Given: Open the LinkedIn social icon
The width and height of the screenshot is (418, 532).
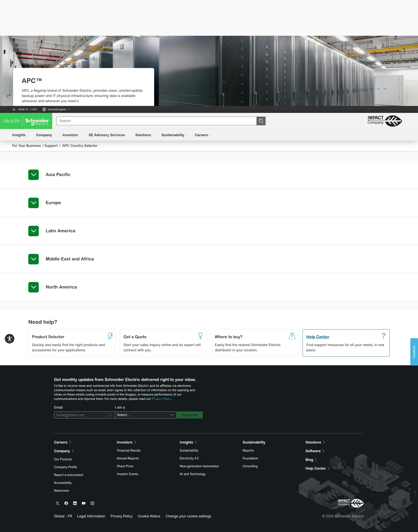Looking at the screenshot, I should click(x=75, y=503).
